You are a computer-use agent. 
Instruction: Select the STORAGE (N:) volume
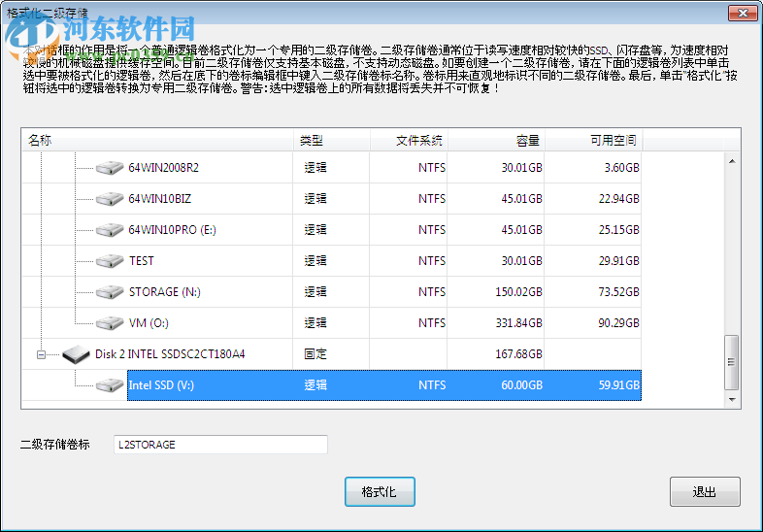[x=164, y=292]
